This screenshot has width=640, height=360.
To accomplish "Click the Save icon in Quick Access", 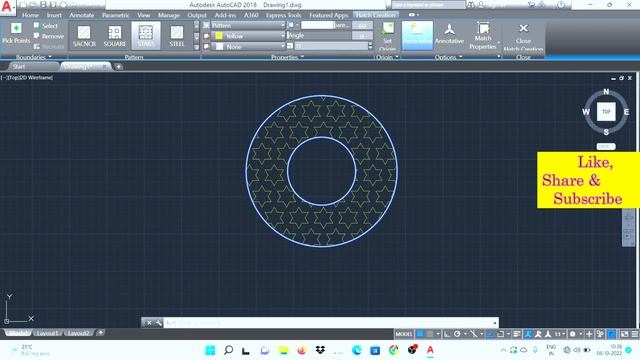I will 43,4.
